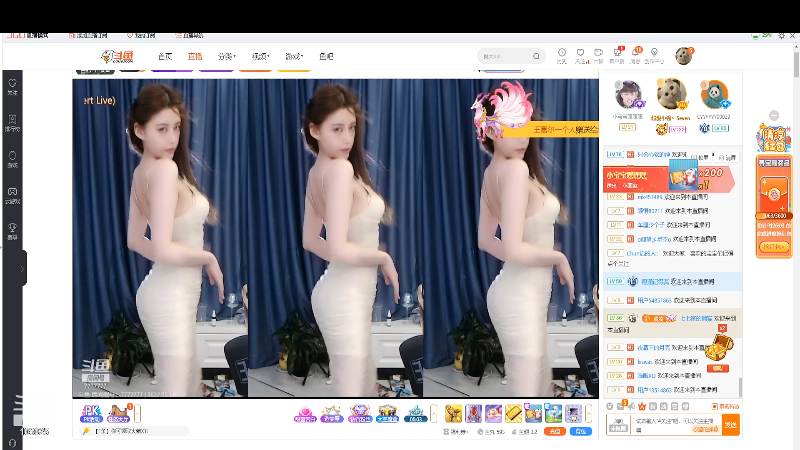Toggle the first chat filter checkbox
The width and height of the screenshot is (800, 450).
700,157
